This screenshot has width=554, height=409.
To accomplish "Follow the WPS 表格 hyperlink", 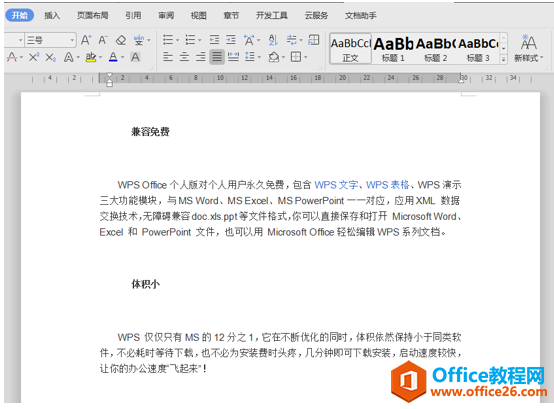I will pyautogui.click(x=388, y=185).
